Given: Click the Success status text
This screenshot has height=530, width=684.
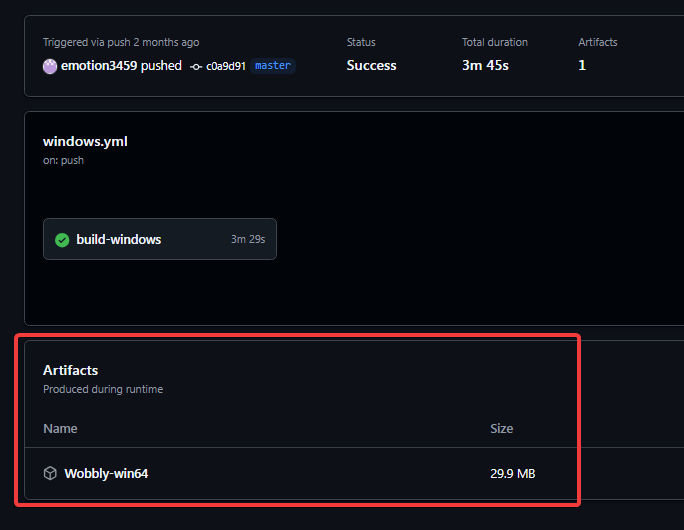Looking at the screenshot, I should [371, 66].
